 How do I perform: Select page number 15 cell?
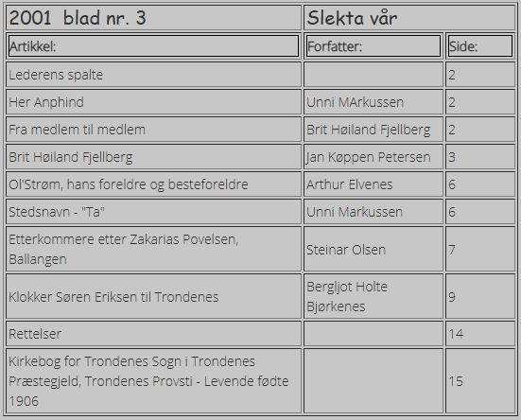[x=480, y=381]
